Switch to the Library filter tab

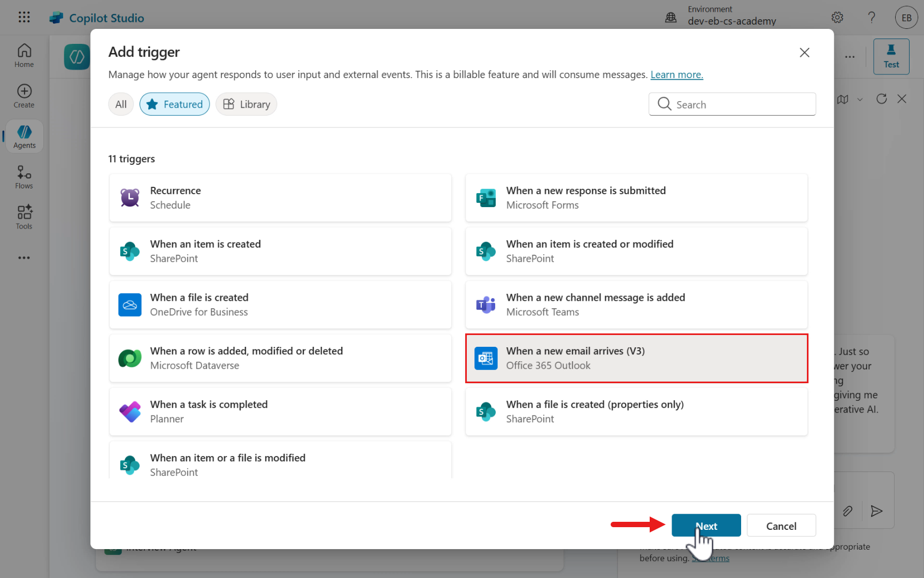click(247, 104)
